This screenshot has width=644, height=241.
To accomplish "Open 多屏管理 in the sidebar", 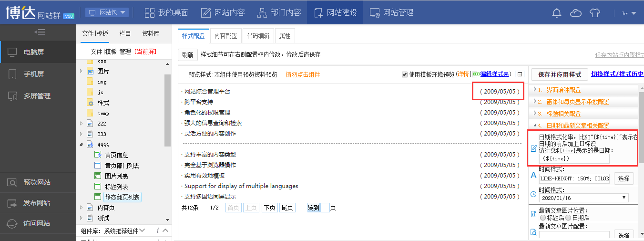I will [38, 96].
